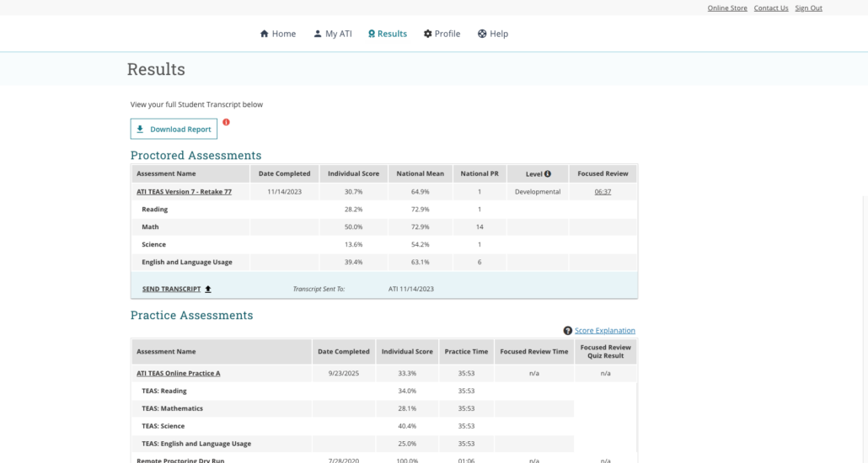Click the 64.9% national mean cell
Viewport: 868px width, 463px height.
[x=421, y=191]
